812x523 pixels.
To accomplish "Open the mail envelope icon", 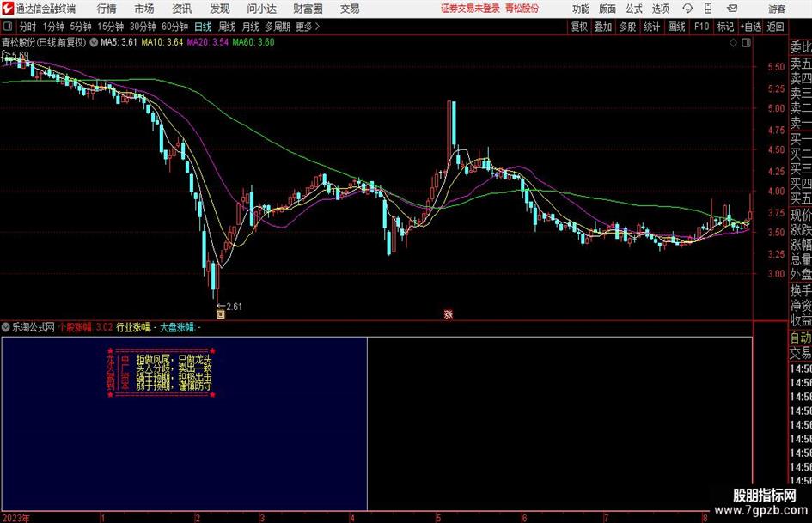I will (x=732, y=9).
